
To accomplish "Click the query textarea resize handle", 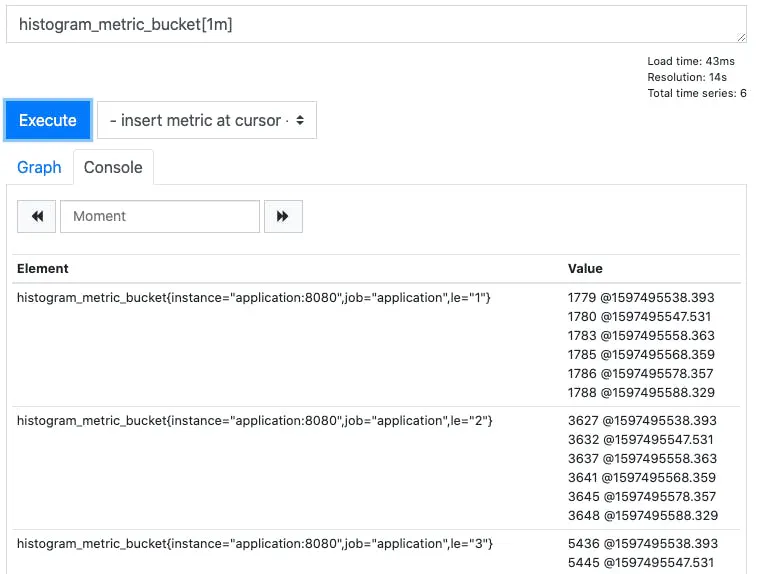I will tap(741, 37).
